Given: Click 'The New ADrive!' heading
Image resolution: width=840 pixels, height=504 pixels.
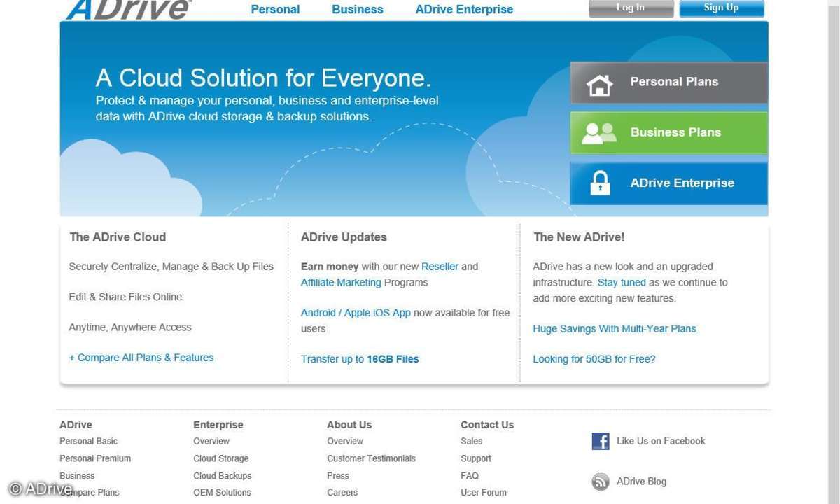Looking at the screenshot, I should [579, 237].
